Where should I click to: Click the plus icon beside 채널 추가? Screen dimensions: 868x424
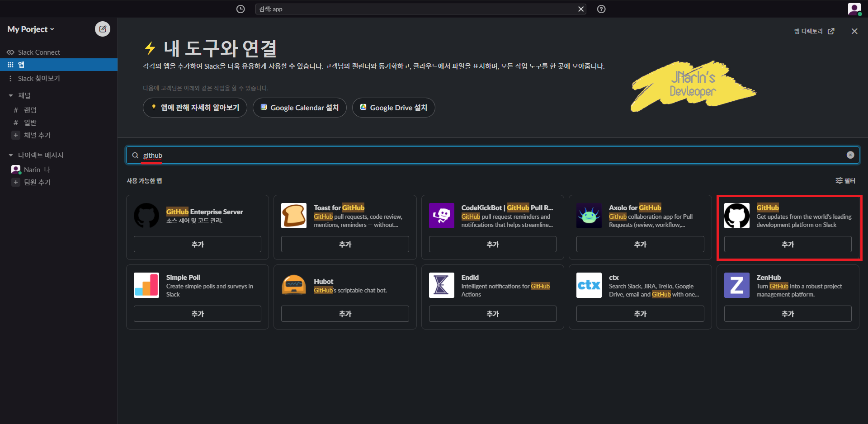coord(16,135)
